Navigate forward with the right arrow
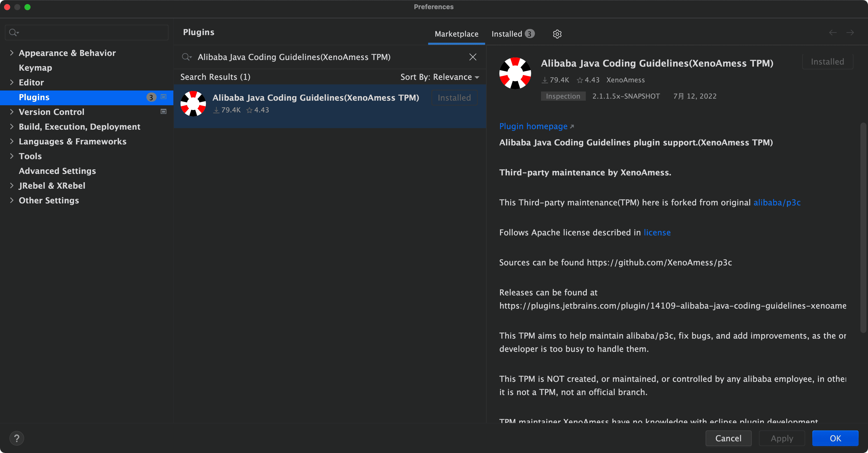The width and height of the screenshot is (868, 453). coord(850,33)
